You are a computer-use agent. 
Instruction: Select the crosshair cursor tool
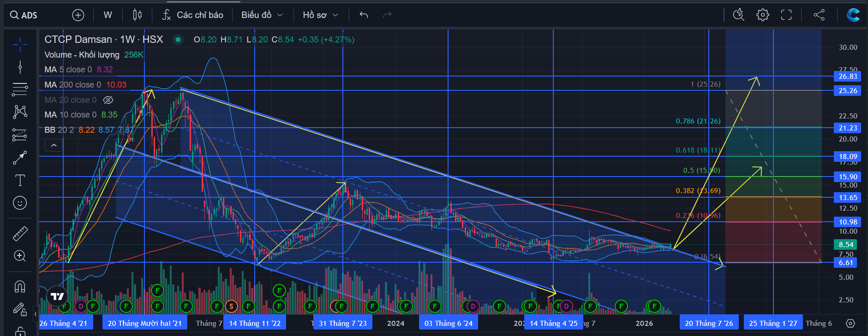pyautogui.click(x=20, y=45)
